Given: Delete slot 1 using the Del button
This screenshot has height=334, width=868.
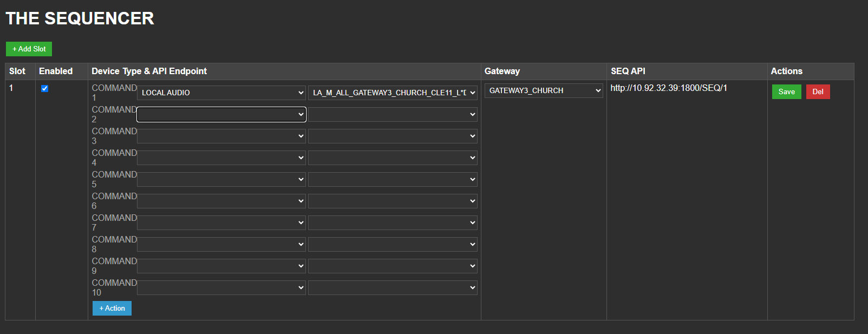Looking at the screenshot, I should pos(818,91).
